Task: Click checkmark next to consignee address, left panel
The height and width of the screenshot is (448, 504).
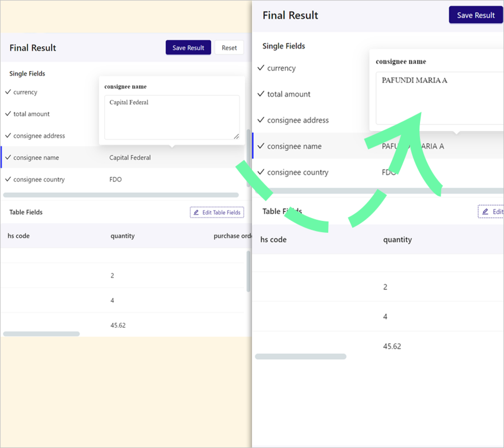Action: coord(8,136)
